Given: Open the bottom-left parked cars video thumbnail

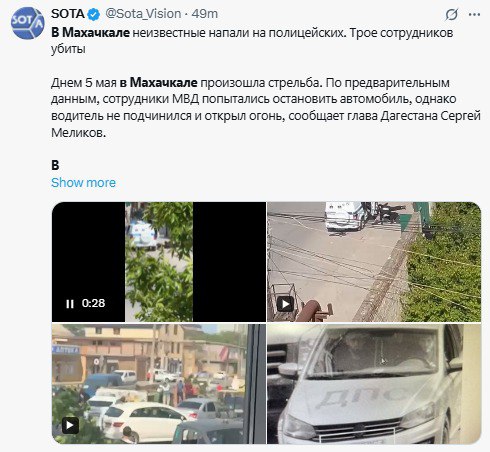Looking at the screenshot, I should 159,384.
